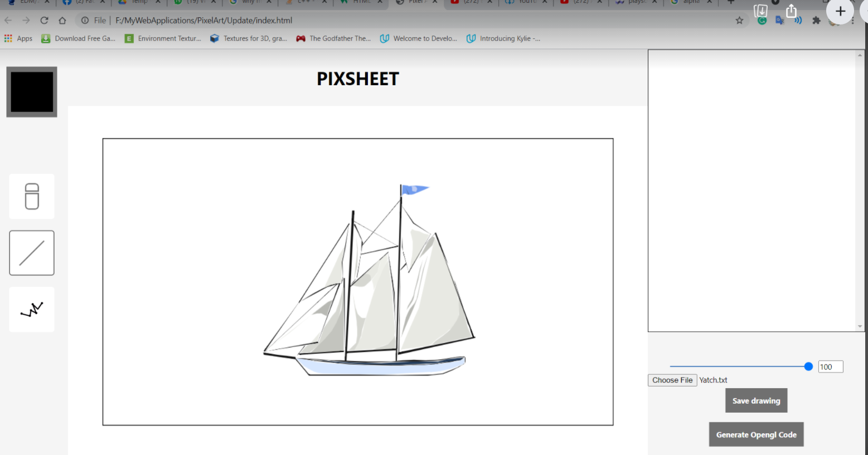Image resolution: width=868 pixels, height=455 pixels.
Task: Click the download arrow icon near the toolbar
Action: (x=759, y=11)
